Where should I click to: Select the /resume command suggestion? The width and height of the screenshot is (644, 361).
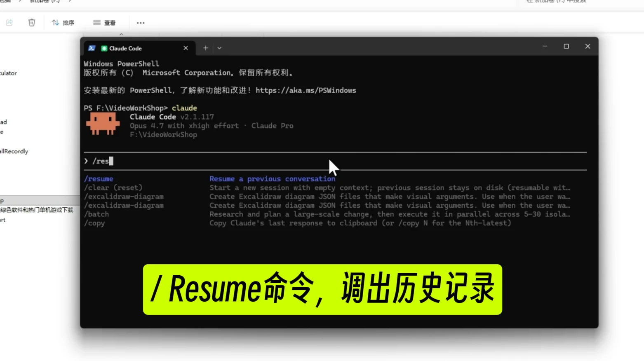coord(99,179)
